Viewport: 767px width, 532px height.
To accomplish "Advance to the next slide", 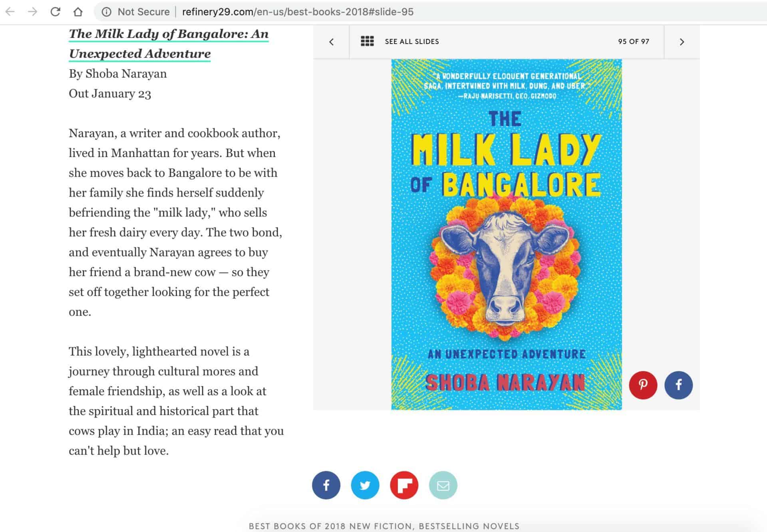I will coord(682,42).
